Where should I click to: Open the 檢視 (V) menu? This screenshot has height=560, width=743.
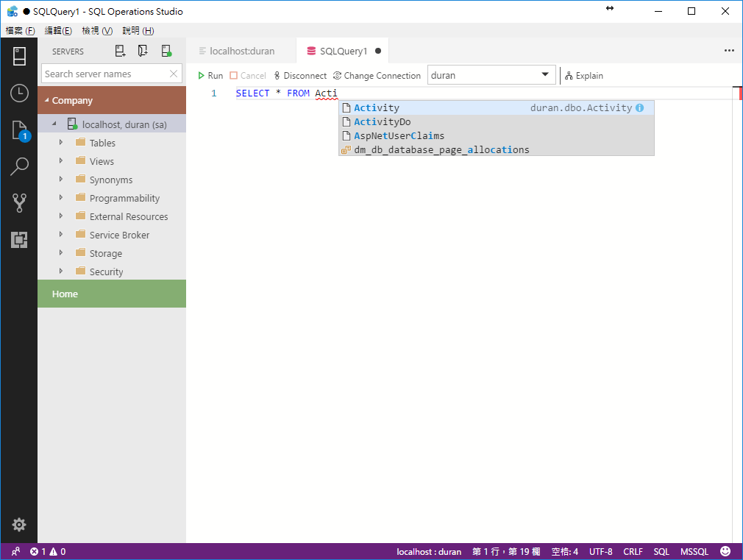click(97, 31)
